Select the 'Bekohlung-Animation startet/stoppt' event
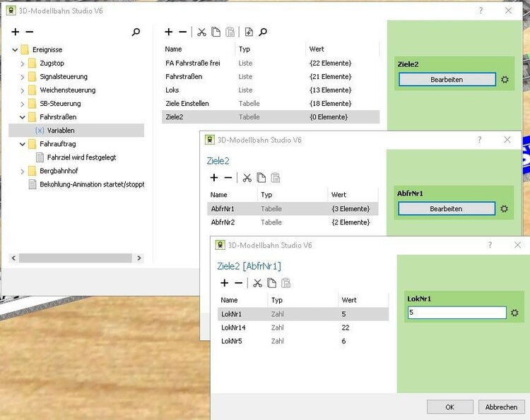This screenshot has width=530, height=420. tap(92, 184)
